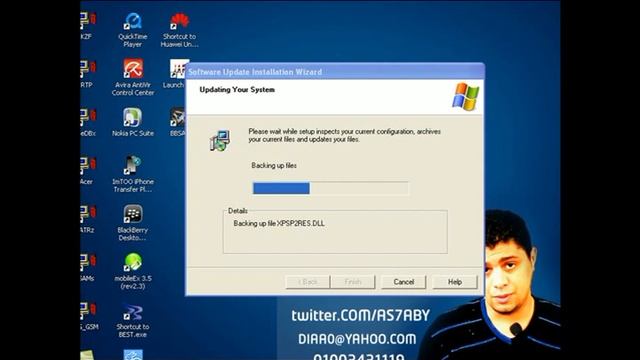
Task: Click the Windows logo in wizard header
Action: click(465, 97)
